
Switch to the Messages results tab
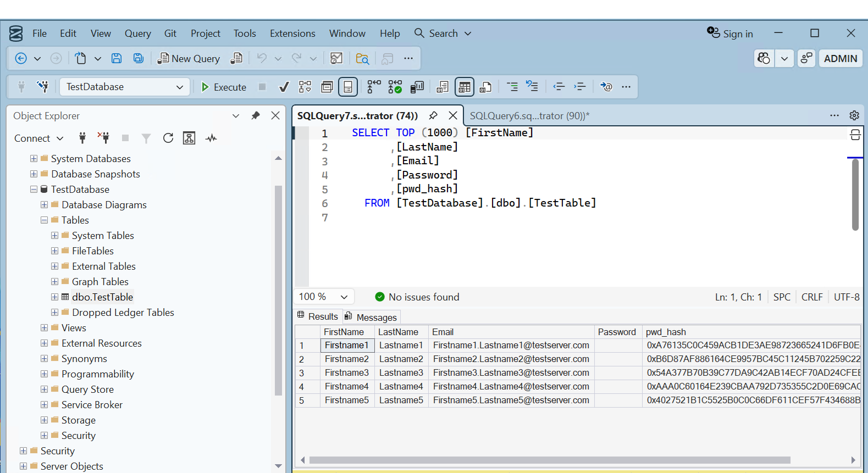(371, 317)
